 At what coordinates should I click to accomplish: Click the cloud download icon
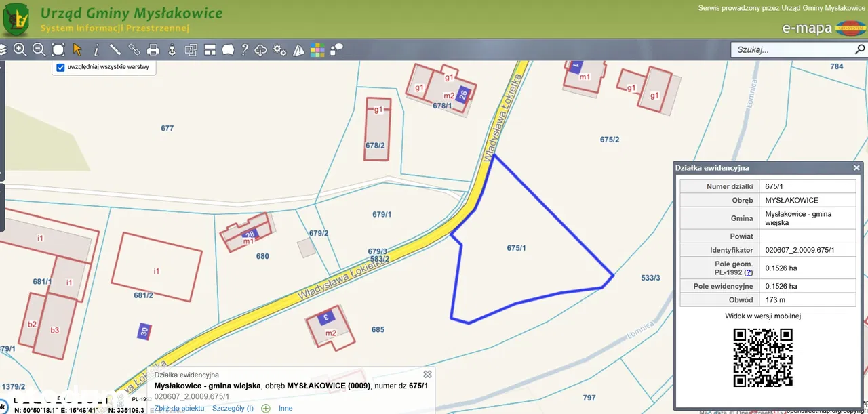pyautogui.click(x=261, y=49)
